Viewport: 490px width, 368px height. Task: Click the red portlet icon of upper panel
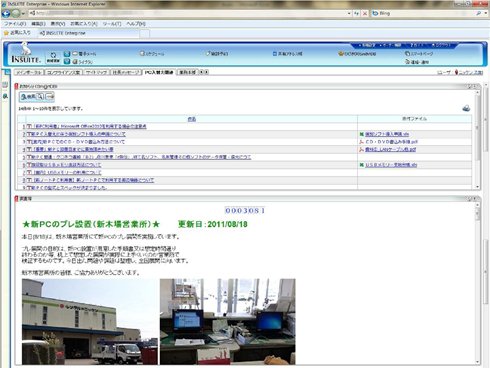[16, 86]
